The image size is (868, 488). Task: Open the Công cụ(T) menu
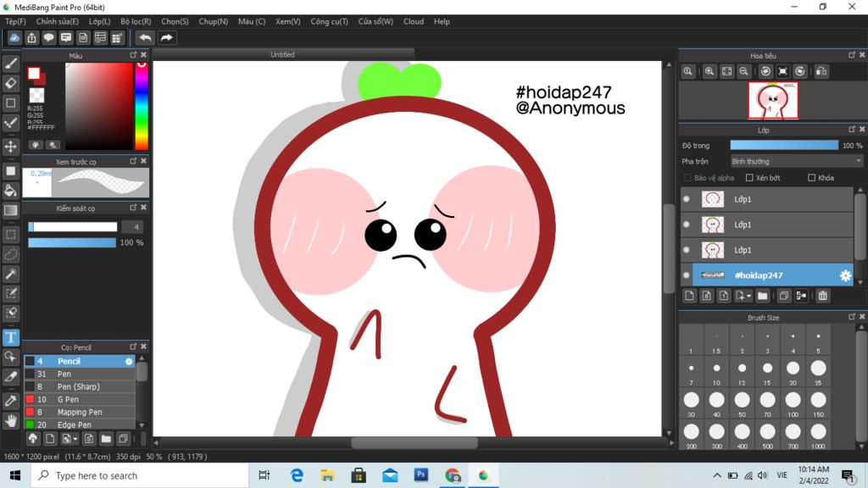(x=330, y=21)
